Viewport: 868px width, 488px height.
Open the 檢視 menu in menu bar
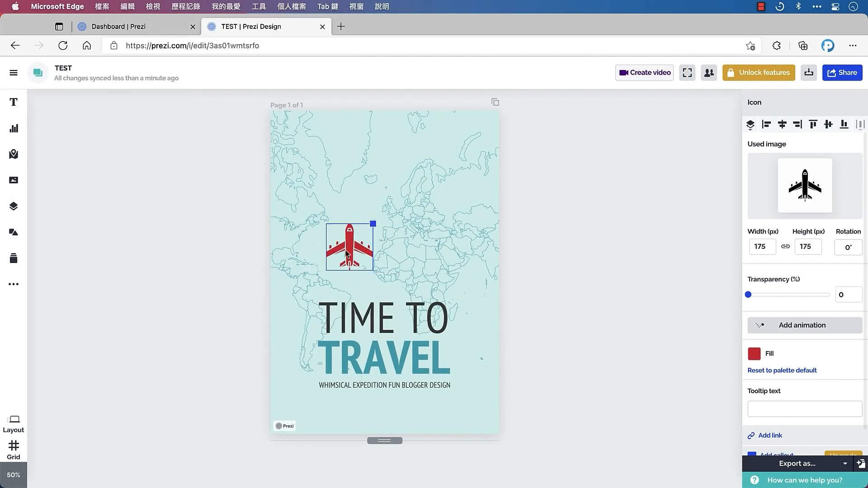pos(153,7)
